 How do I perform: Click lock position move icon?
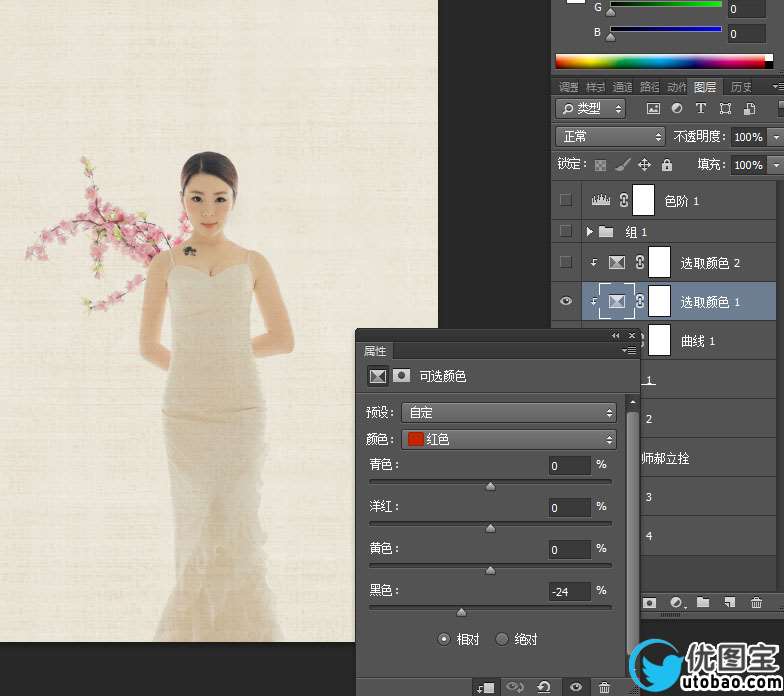[645, 165]
